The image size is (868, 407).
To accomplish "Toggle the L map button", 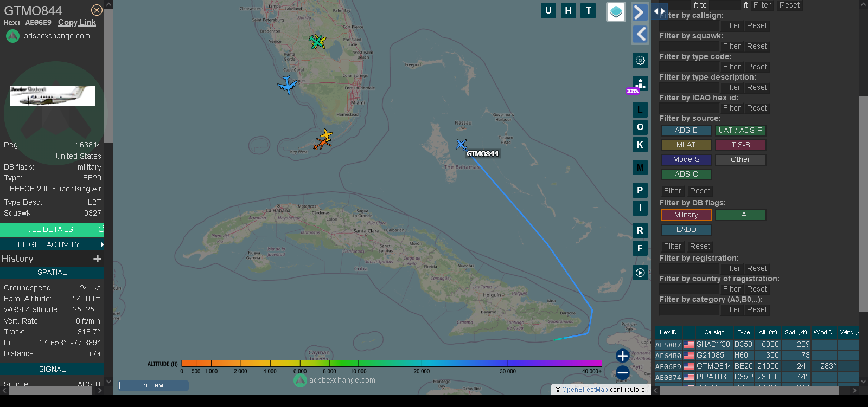I will 640,109.
